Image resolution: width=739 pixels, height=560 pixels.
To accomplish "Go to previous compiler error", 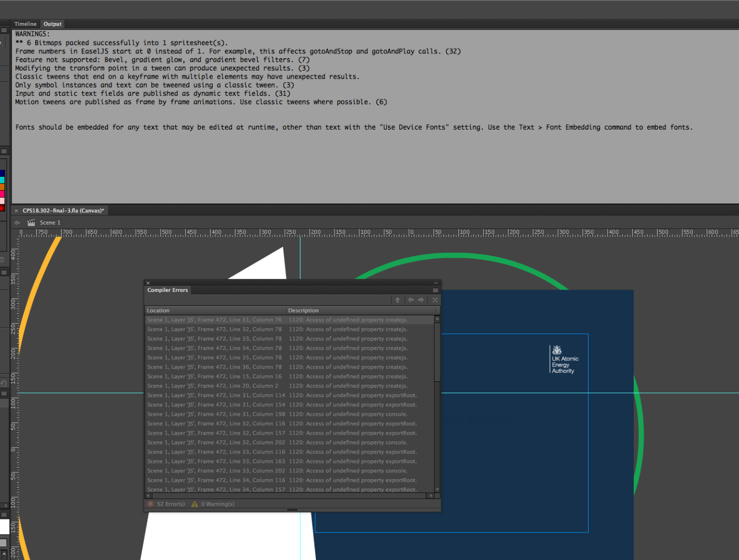I will pyautogui.click(x=411, y=300).
